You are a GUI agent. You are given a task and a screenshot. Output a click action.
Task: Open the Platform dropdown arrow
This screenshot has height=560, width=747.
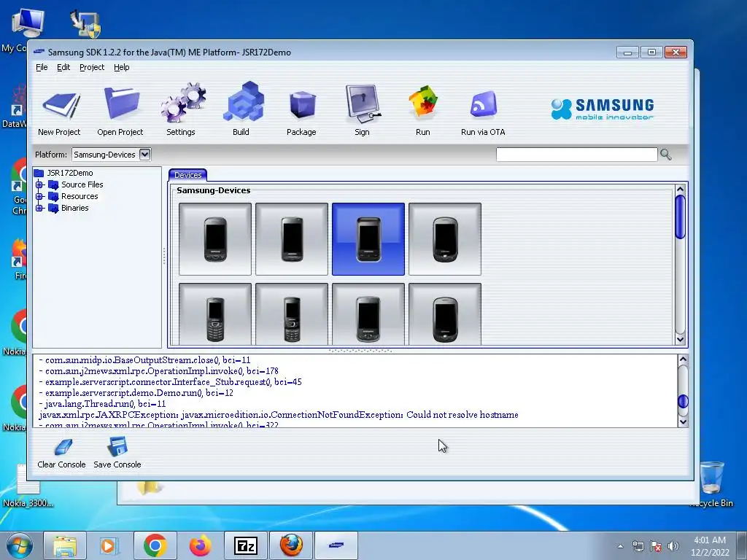coord(145,155)
